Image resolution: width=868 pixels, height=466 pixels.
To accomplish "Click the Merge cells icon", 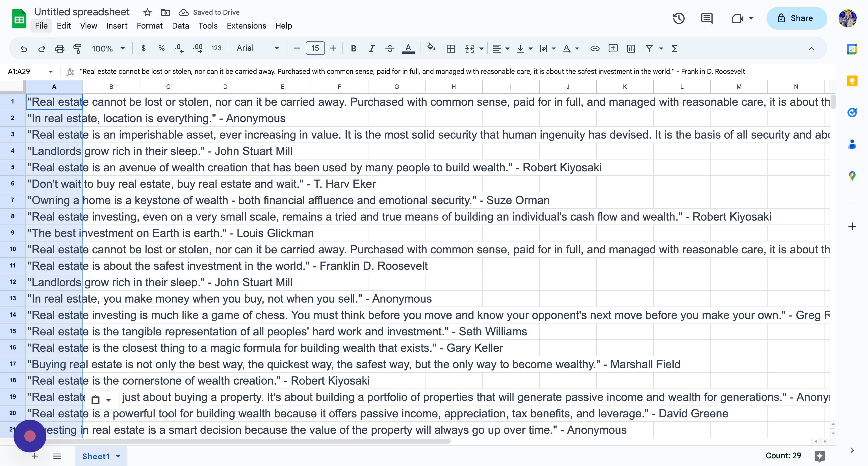I will click(x=469, y=49).
